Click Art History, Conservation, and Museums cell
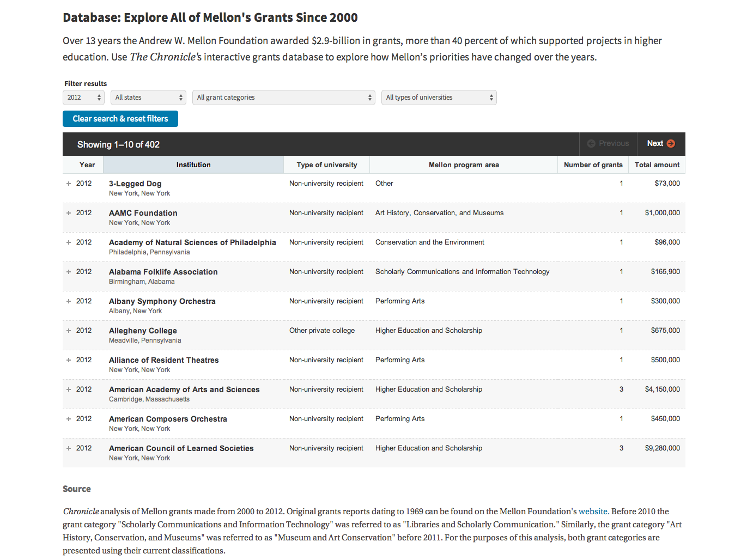This screenshot has width=741, height=560. (x=440, y=213)
